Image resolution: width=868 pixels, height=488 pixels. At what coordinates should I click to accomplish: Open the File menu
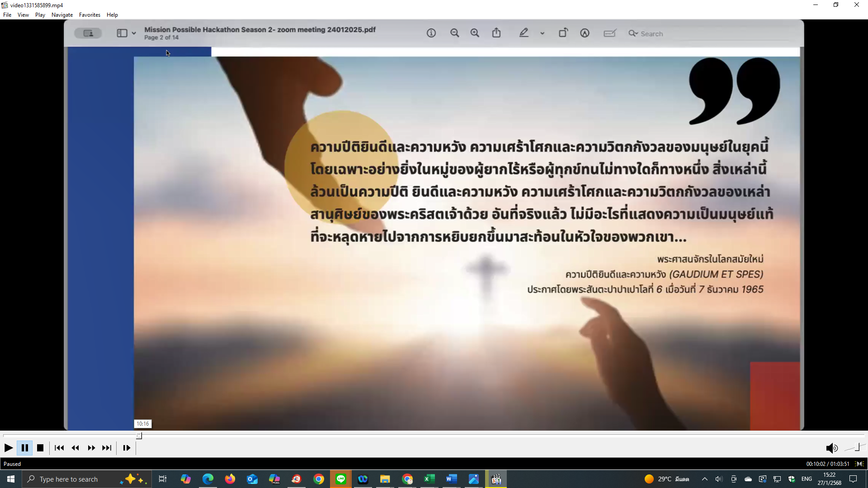coord(7,15)
